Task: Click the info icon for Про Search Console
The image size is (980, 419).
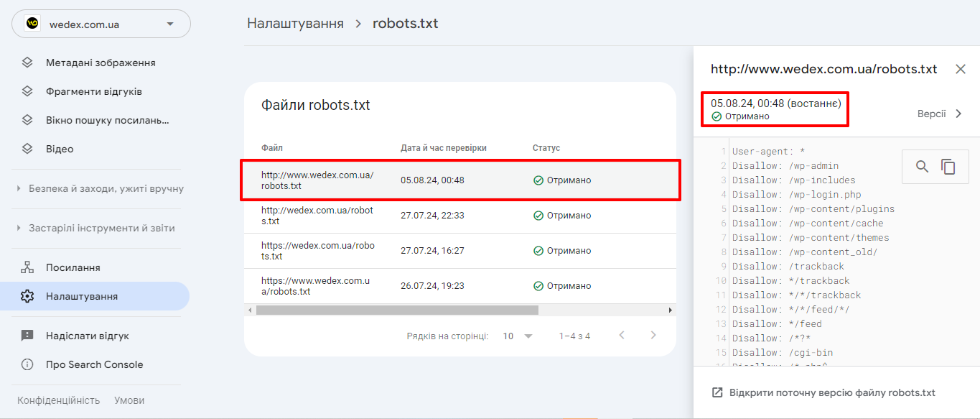Action: [x=27, y=364]
